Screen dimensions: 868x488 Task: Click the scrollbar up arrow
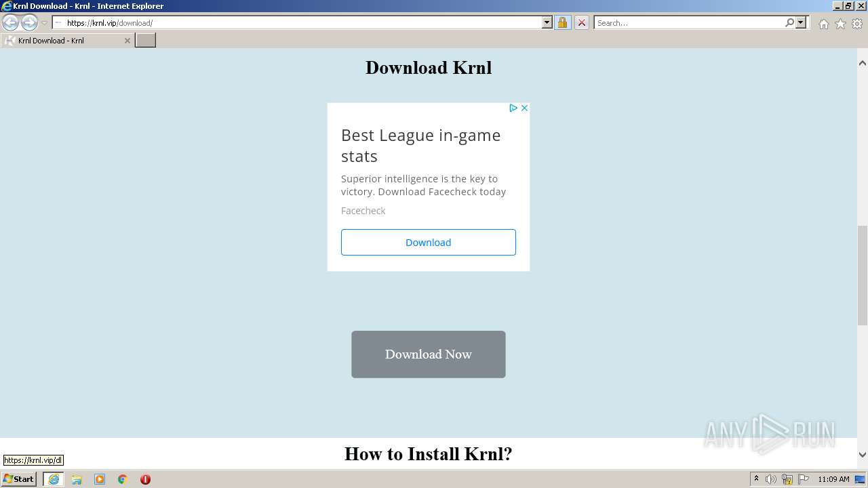pos(863,63)
